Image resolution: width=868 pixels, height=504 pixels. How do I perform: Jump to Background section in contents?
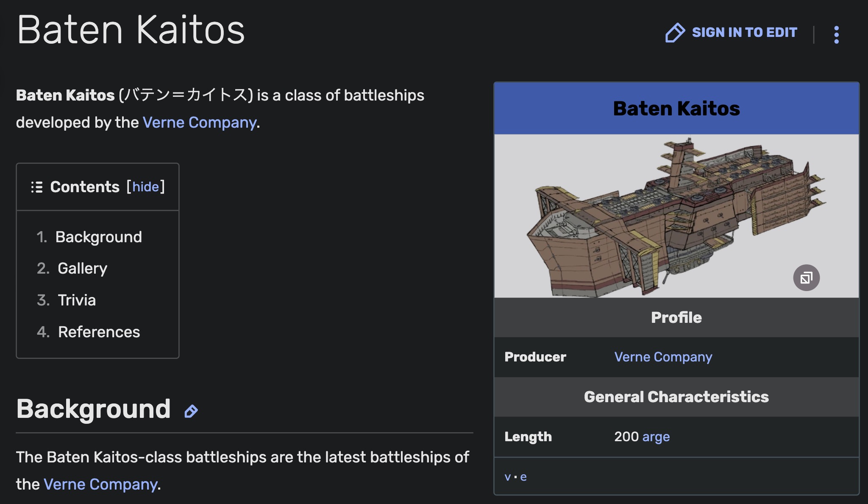[98, 237]
